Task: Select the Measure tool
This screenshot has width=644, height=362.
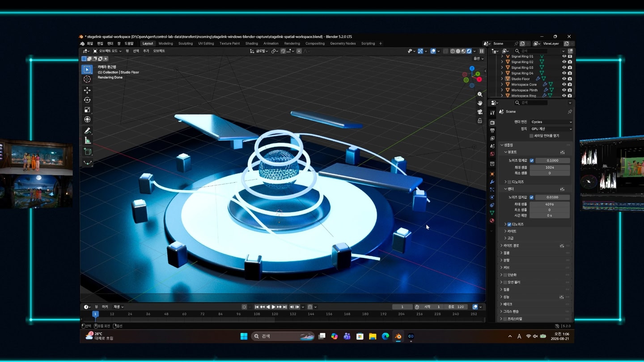Action: 87,141
